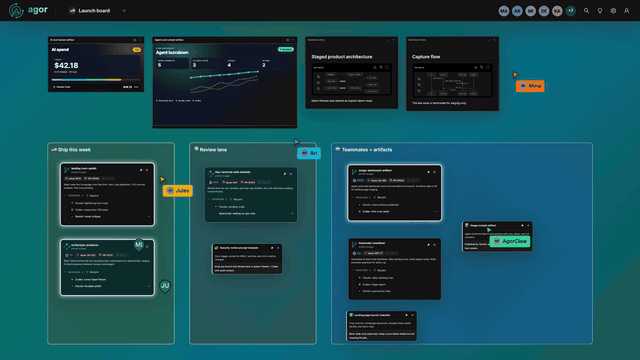Viewport: 640px width, 360px height.
Task: Click the edit pencil on Capture flow note
Action: coord(489,40)
